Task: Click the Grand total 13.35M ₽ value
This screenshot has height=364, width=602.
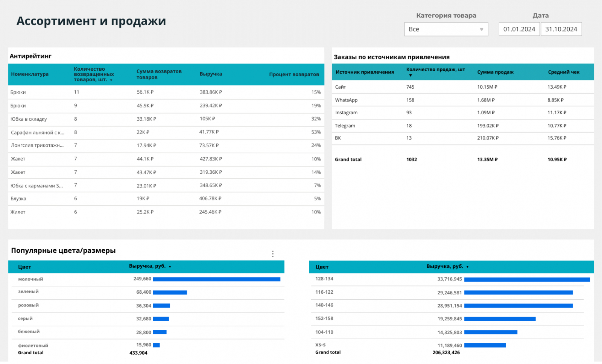Action: [488, 160]
